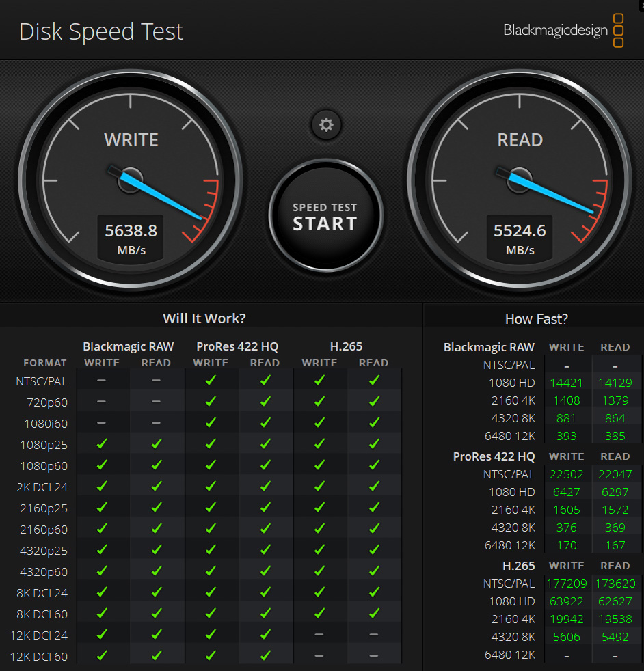Click H.265 write checkmark for 8K DCI 60
This screenshot has height=671, width=644.
[x=319, y=614]
